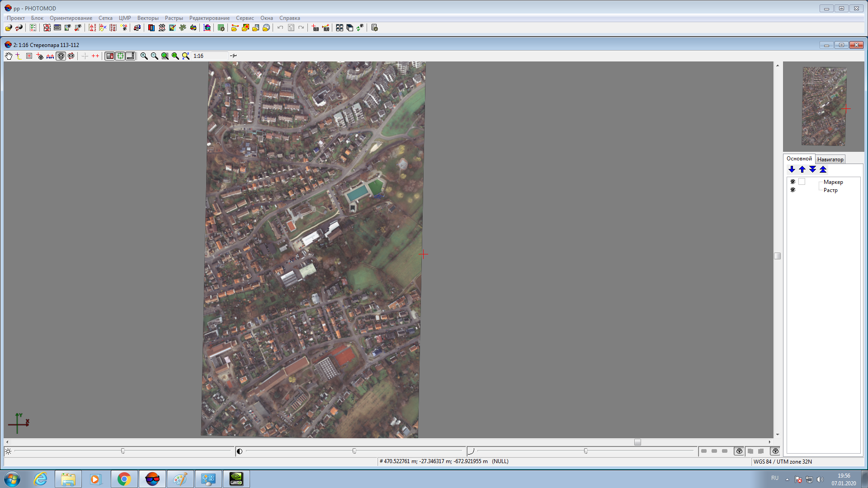Viewport: 868px width, 488px height.
Task: Click the tile windows four-squares icon
Action: (340, 28)
